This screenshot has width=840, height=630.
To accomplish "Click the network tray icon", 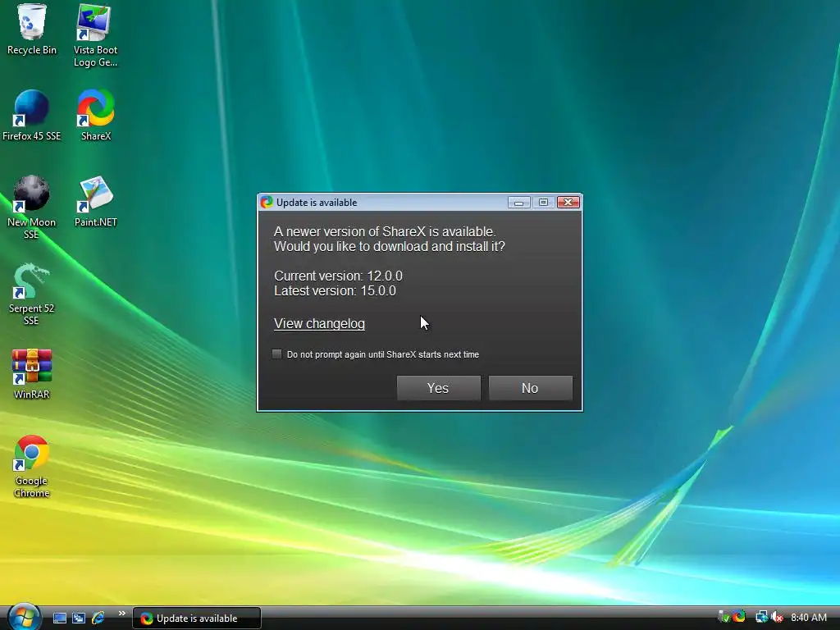I will tap(761, 617).
